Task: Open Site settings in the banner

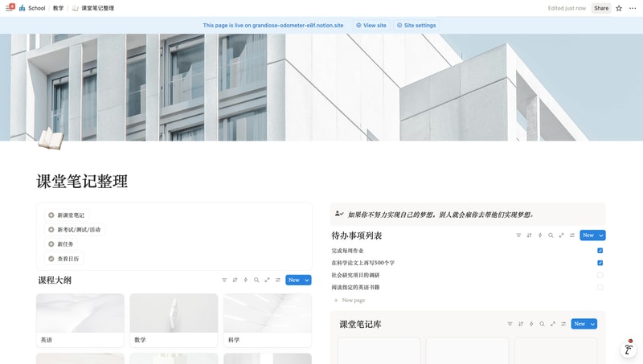Action: (416, 26)
